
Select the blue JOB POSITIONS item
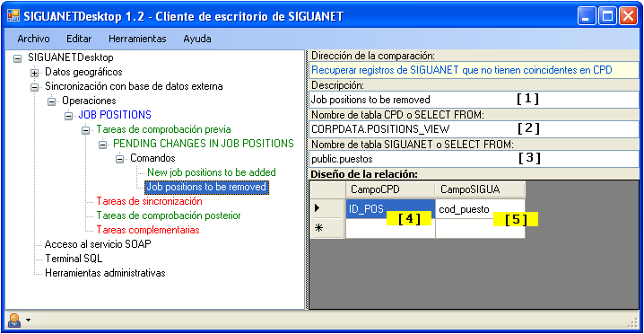115,115
